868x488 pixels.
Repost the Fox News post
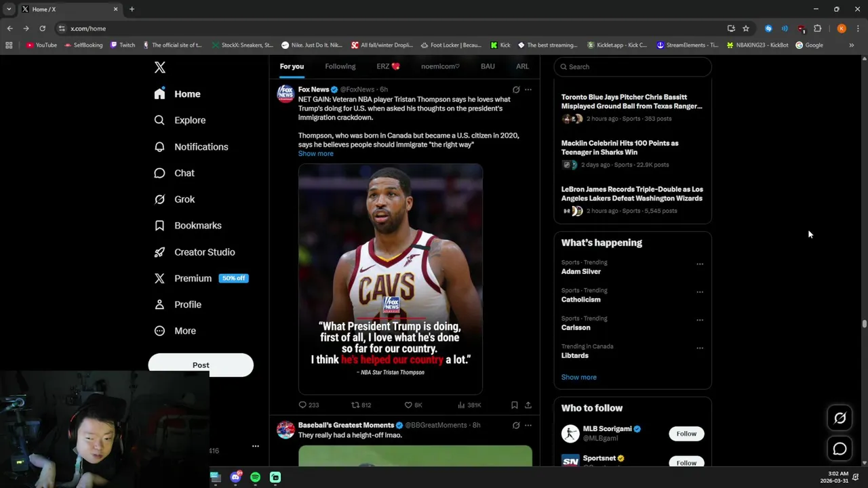pos(361,405)
